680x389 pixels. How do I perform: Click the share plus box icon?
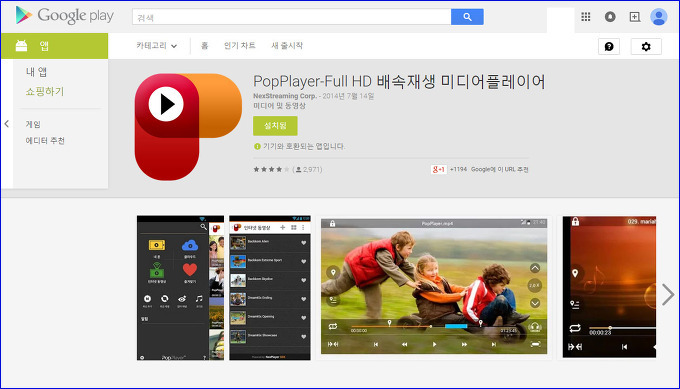634,16
